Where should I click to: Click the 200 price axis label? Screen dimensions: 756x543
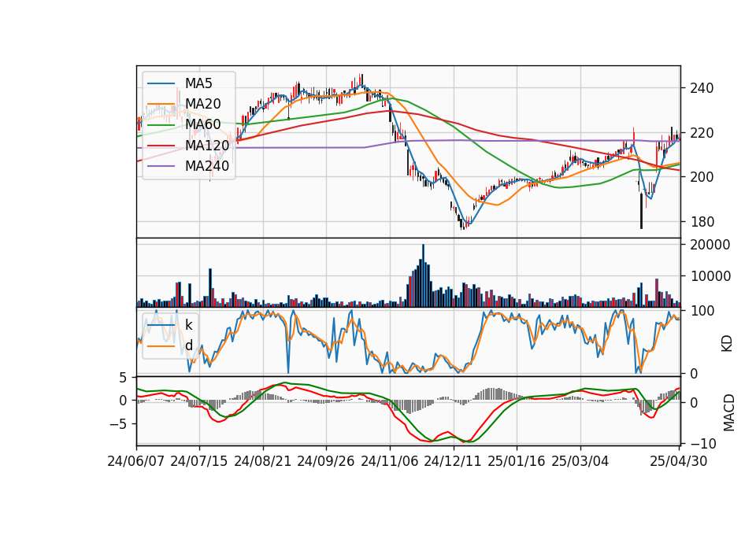702,177
